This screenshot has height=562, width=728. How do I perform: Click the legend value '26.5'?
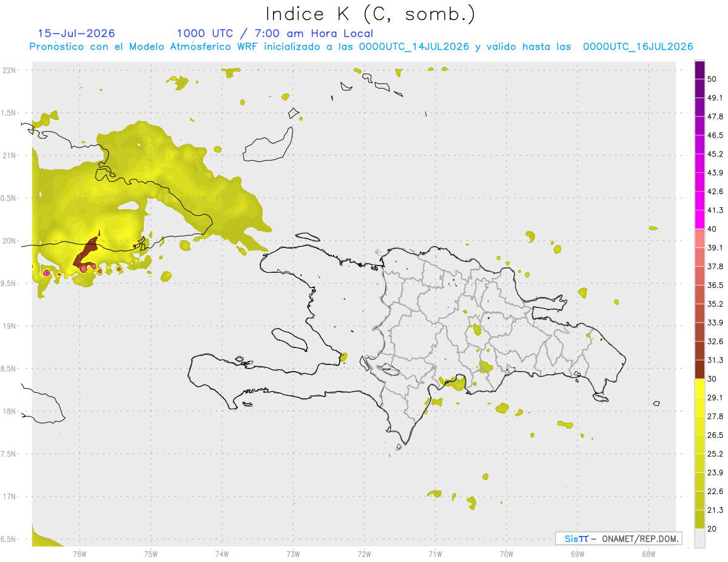715,435
